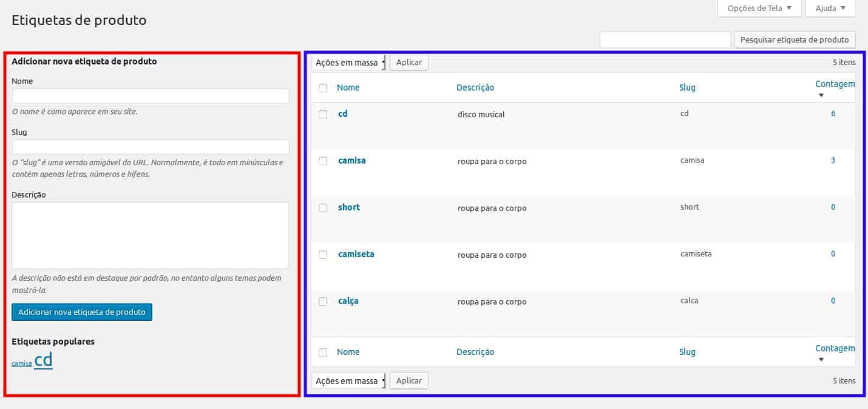
Task: Click the header Contagem sort arrow icon
Action: 821,95
